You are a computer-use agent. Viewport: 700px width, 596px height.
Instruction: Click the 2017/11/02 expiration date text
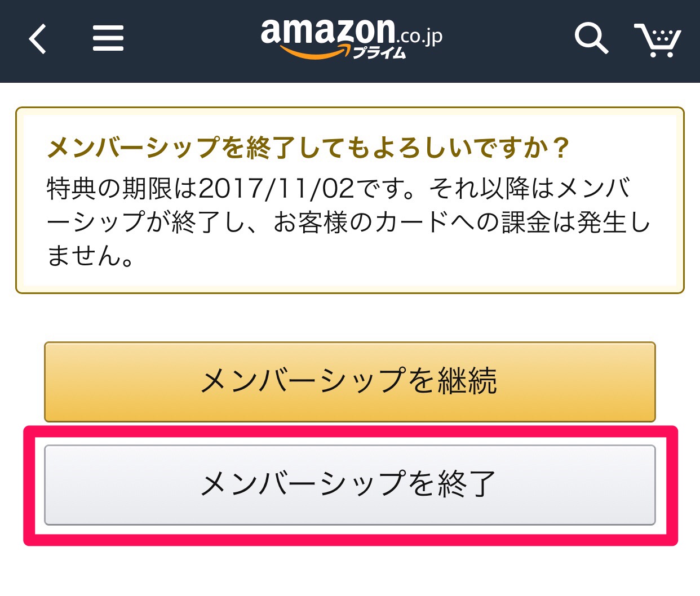276,189
